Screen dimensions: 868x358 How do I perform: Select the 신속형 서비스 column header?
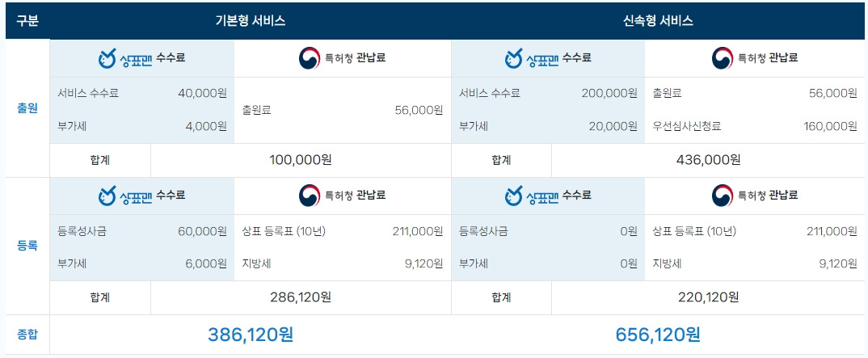click(x=658, y=21)
